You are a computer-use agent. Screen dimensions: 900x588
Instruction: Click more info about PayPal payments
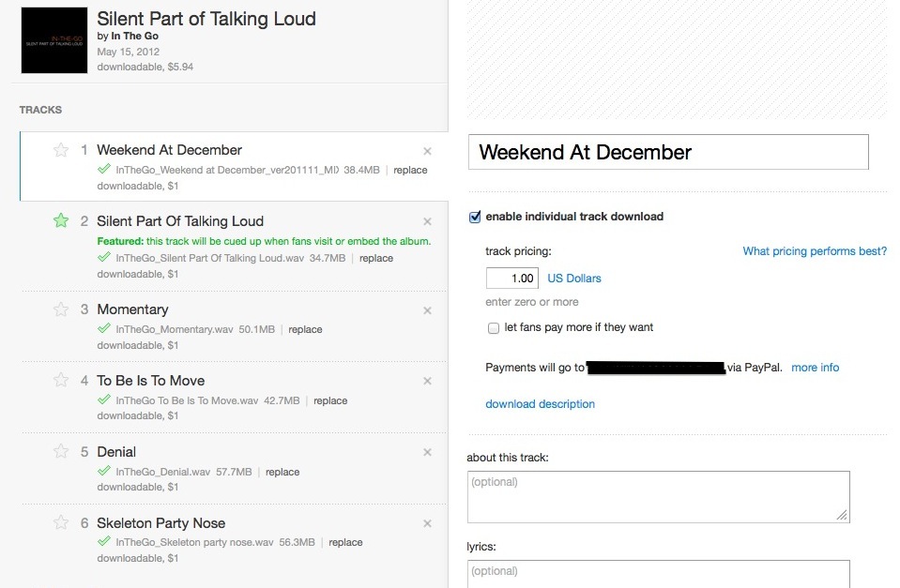click(x=815, y=368)
